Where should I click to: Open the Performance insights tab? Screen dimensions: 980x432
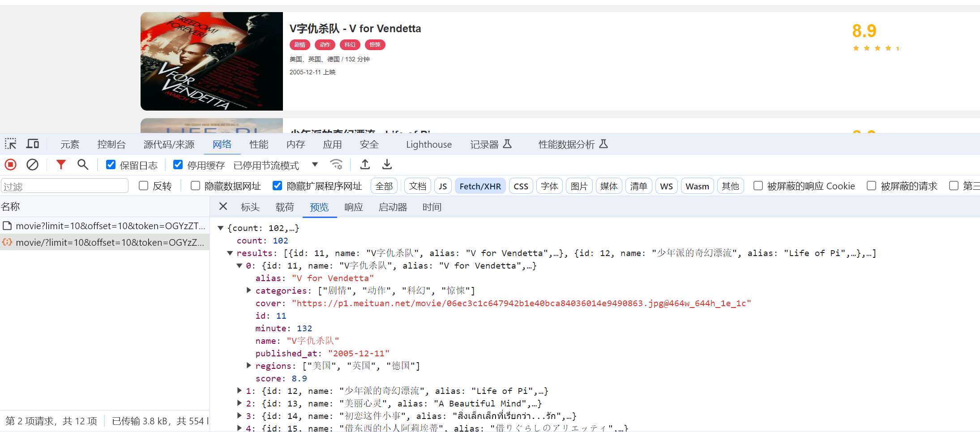[x=573, y=144]
